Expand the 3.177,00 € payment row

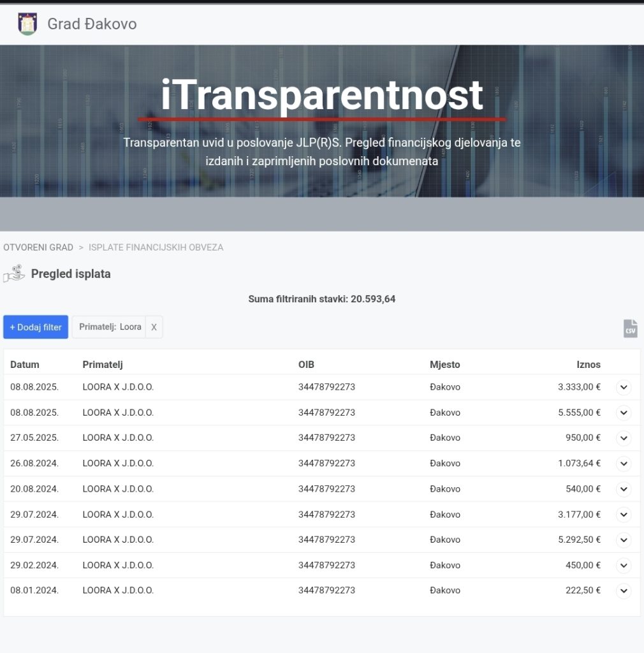624,515
